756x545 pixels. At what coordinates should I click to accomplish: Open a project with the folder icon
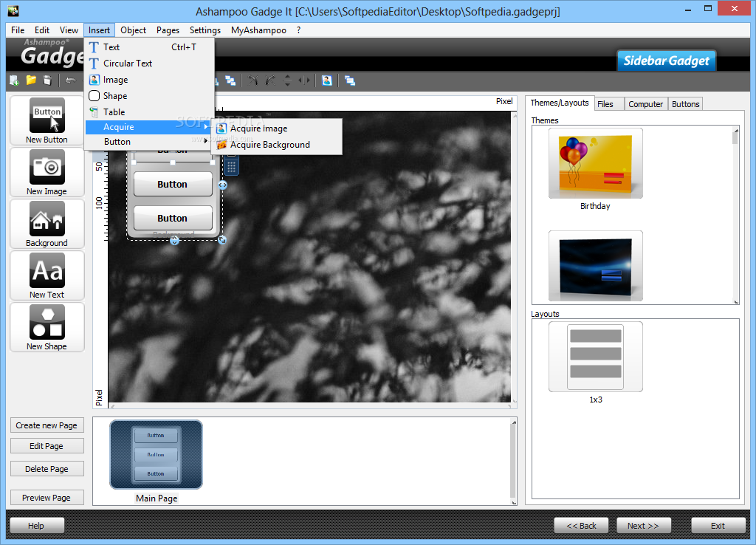(x=31, y=80)
